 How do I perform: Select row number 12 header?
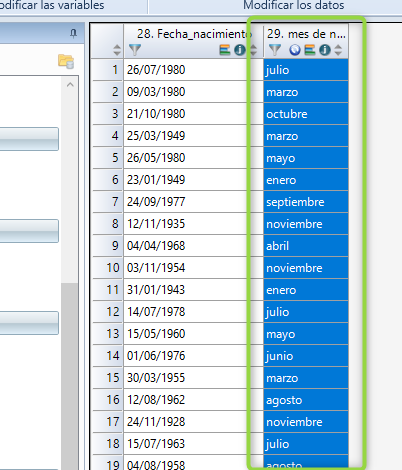(108, 312)
